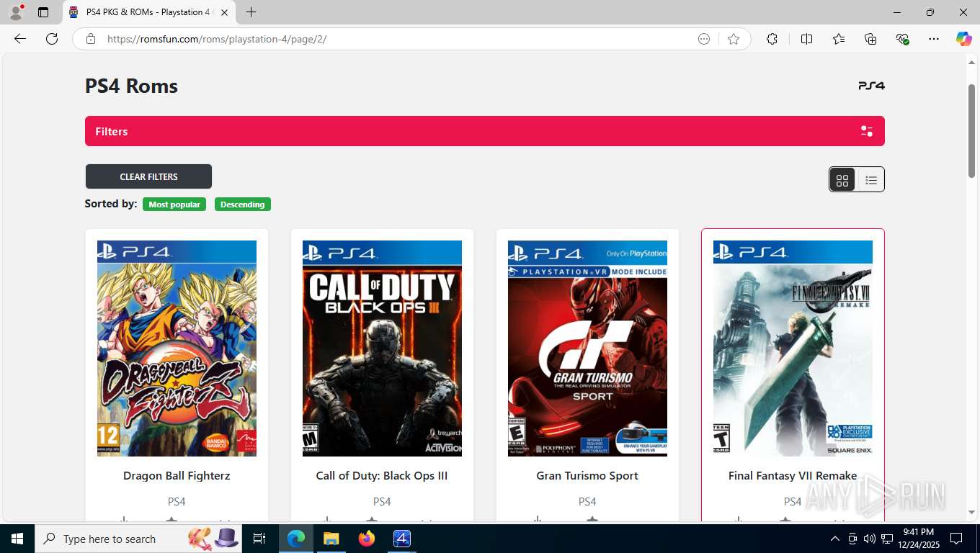Switch to list view layout
This screenshot has width=980, height=553.
click(x=870, y=180)
